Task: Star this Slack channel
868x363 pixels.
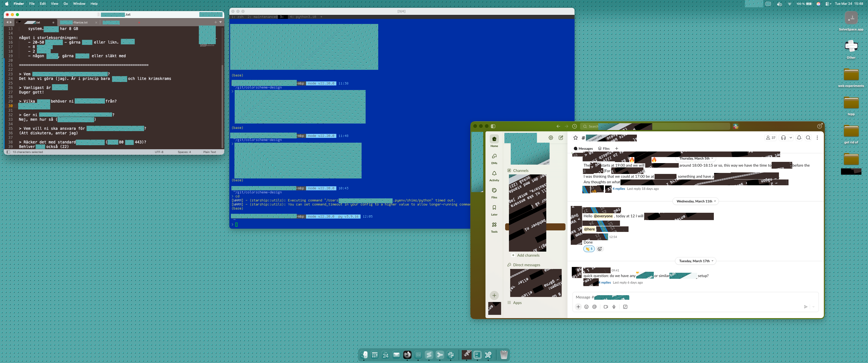Action: pyautogui.click(x=576, y=138)
